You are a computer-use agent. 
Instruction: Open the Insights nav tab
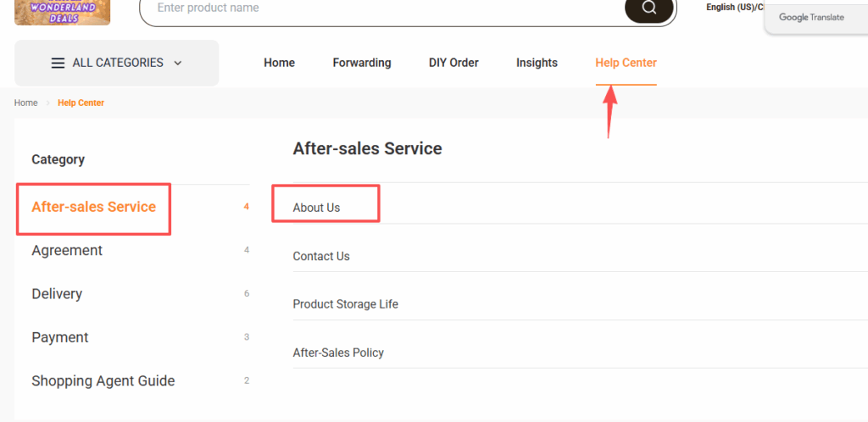click(x=537, y=63)
